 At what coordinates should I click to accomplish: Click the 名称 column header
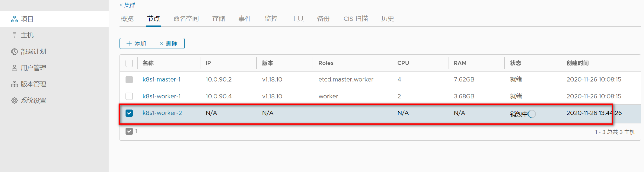pyautogui.click(x=148, y=63)
